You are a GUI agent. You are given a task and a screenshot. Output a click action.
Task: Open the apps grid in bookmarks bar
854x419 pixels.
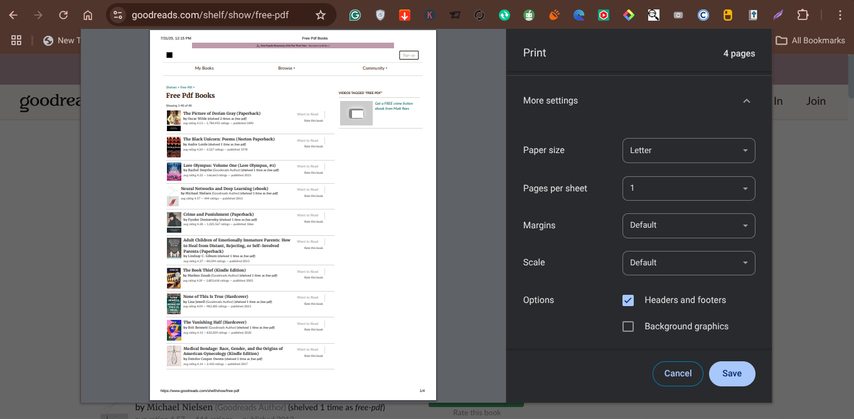(x=16, y=40)
